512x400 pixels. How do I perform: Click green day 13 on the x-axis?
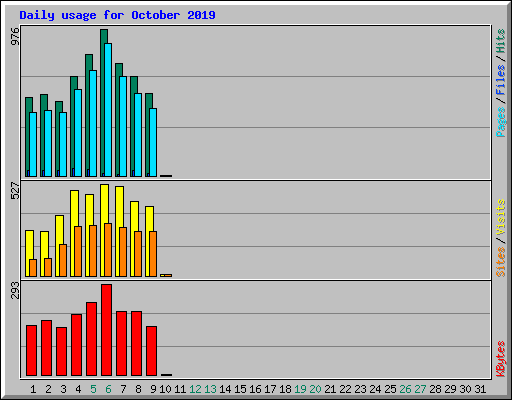tap(210, 389)
